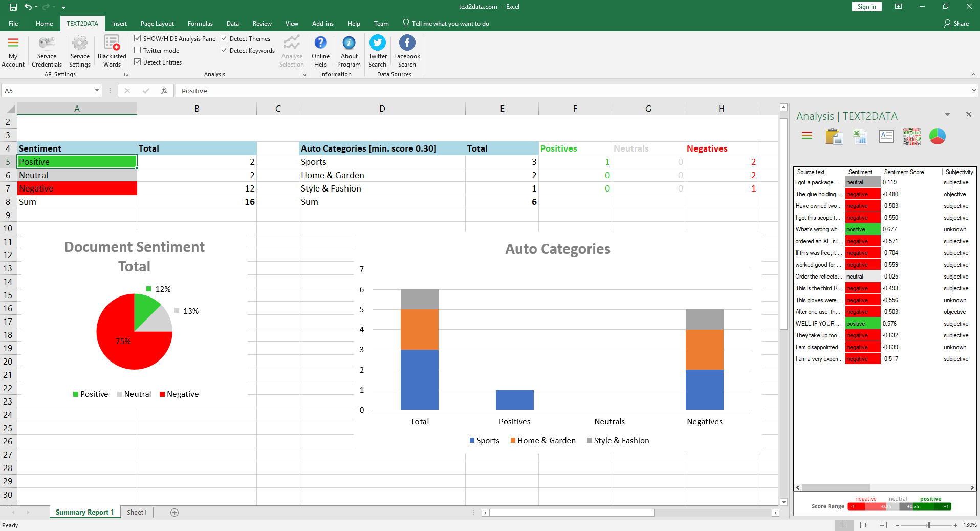
Task: Add a new sheet with the plus button
Action: 175,513
